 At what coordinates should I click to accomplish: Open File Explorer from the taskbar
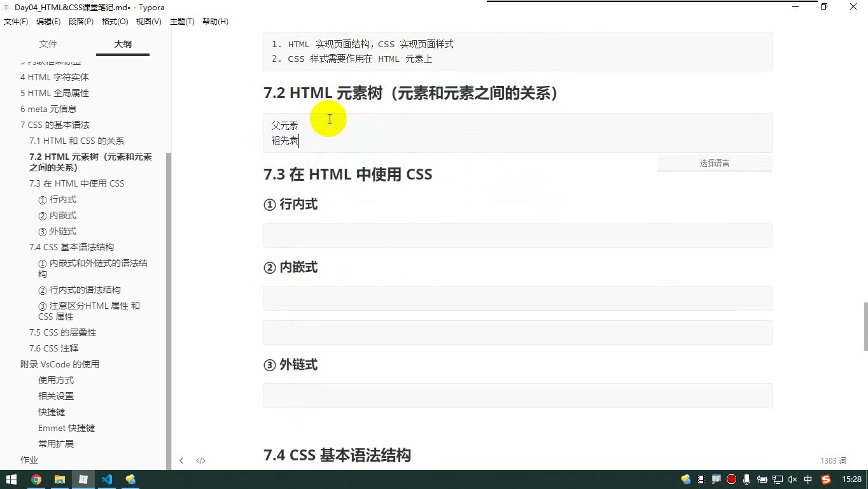pyautogui.click(x=60, y=479)
